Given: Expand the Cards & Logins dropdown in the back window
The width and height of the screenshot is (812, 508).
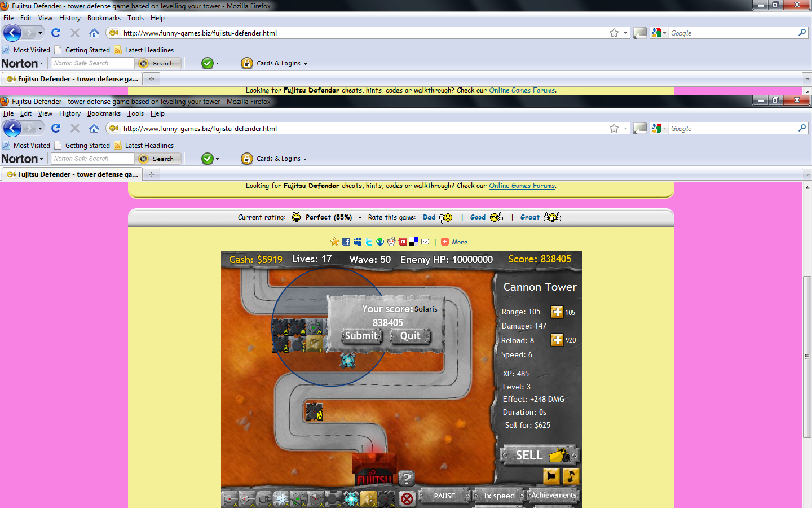Looking at the screenshot, I should pyautogui.click(x=305, y=64).
